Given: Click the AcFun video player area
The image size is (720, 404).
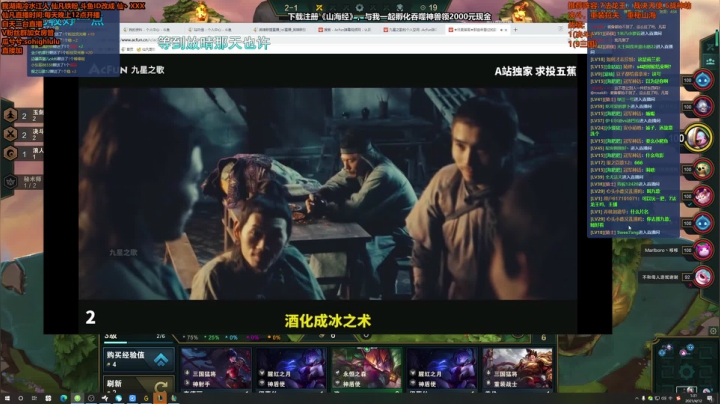Looking at the screenshot, I should (327, 193).
